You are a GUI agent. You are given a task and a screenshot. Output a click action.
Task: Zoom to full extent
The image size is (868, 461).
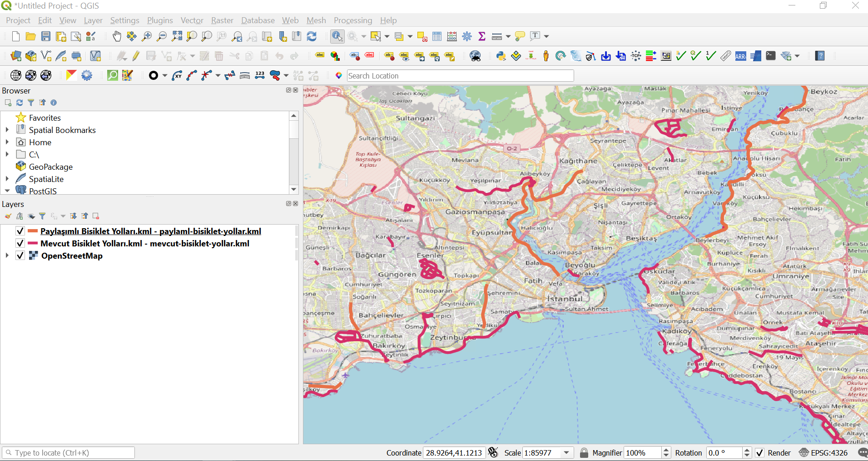[177, 36]
